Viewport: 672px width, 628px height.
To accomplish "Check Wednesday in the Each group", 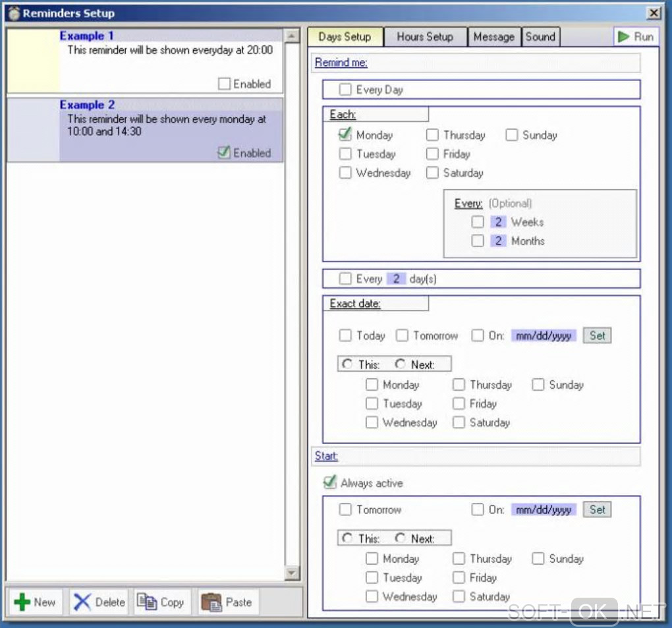I will tap(345, 173).
